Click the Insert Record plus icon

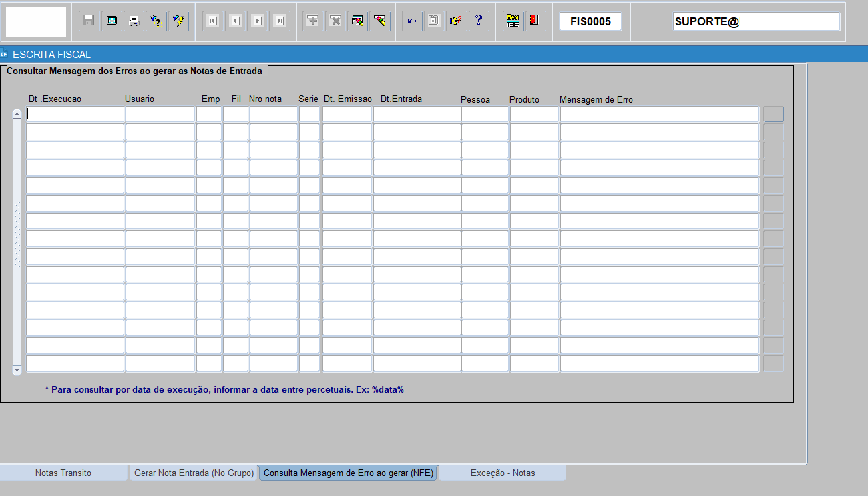[312, 21]
